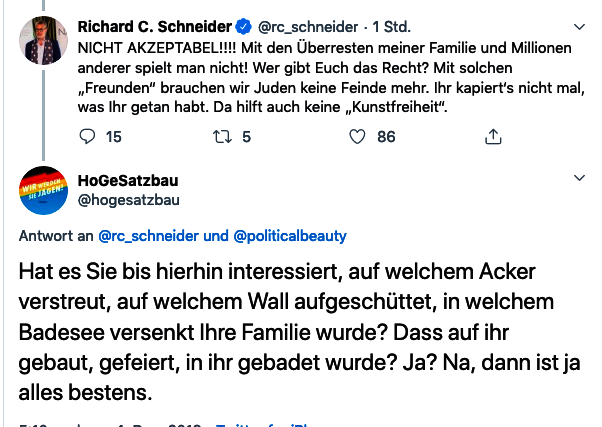
Task: Click the HoGeSatzbau reply text body
Action: [x=290, y=330]
